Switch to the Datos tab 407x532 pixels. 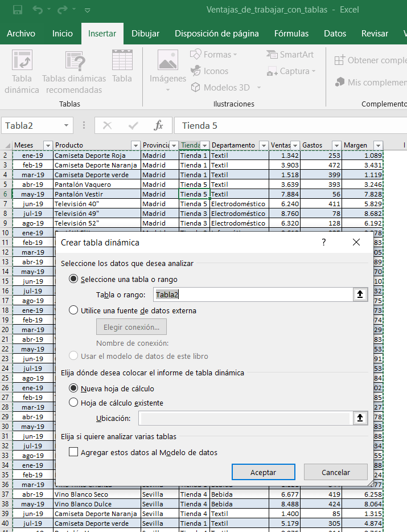tap(335, 34)
